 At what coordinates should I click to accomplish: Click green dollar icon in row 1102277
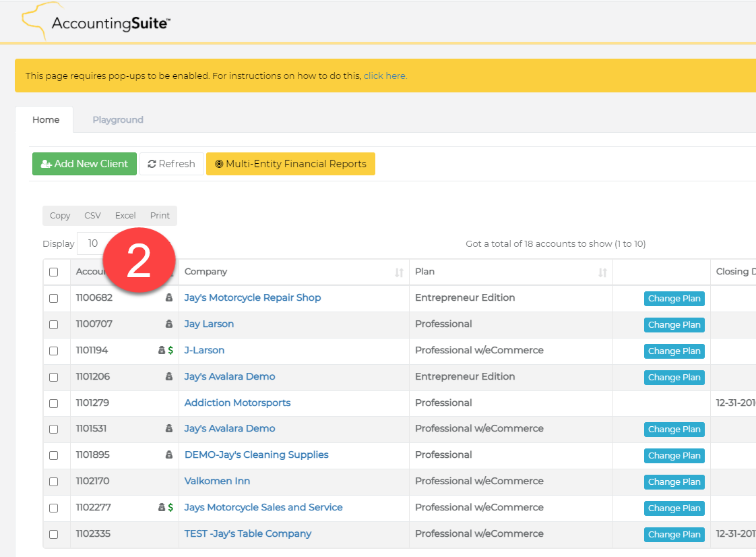point(170,507)
